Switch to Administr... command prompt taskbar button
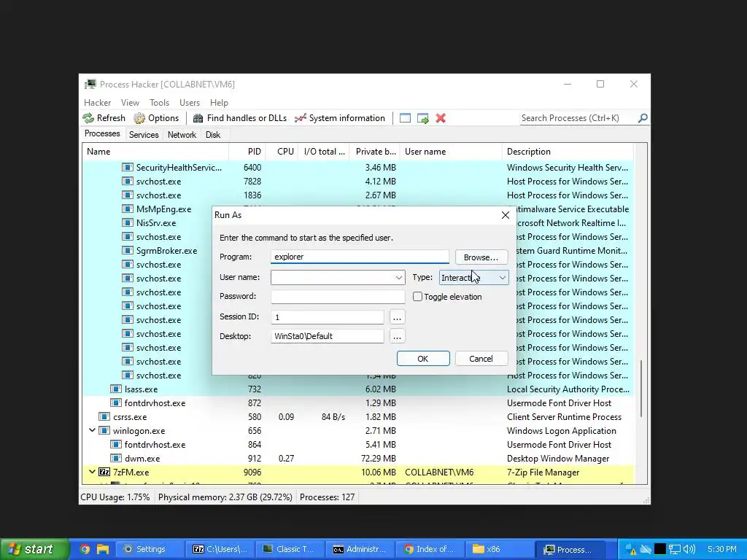 [359, 549]
